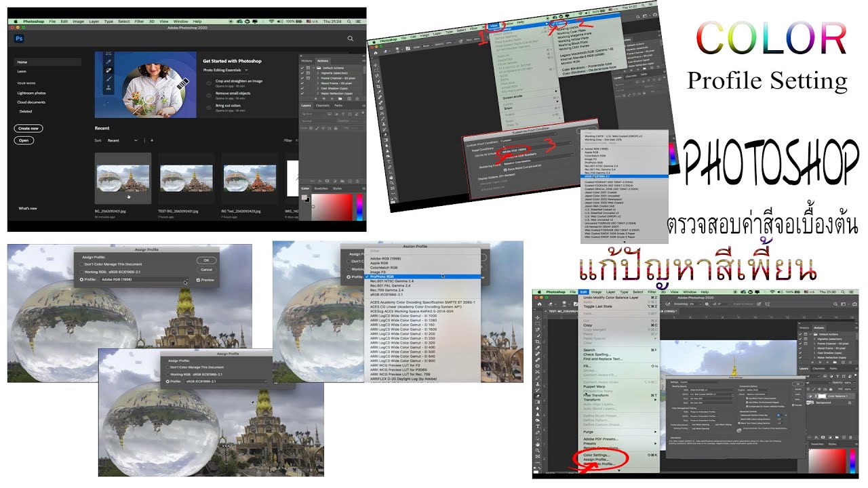Click the hue slider in Home screen window's Color panel
Screen dimensions: 868x488
coord(359,206)
